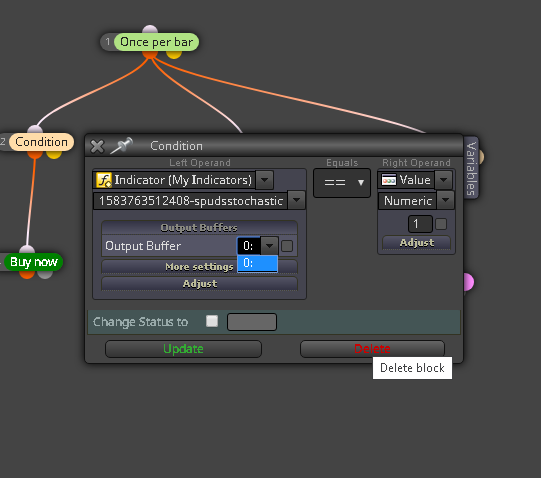Click the orange output connector of Condition block
The width and height of the screenshot is (541, 478).
[x=35, y=154]
